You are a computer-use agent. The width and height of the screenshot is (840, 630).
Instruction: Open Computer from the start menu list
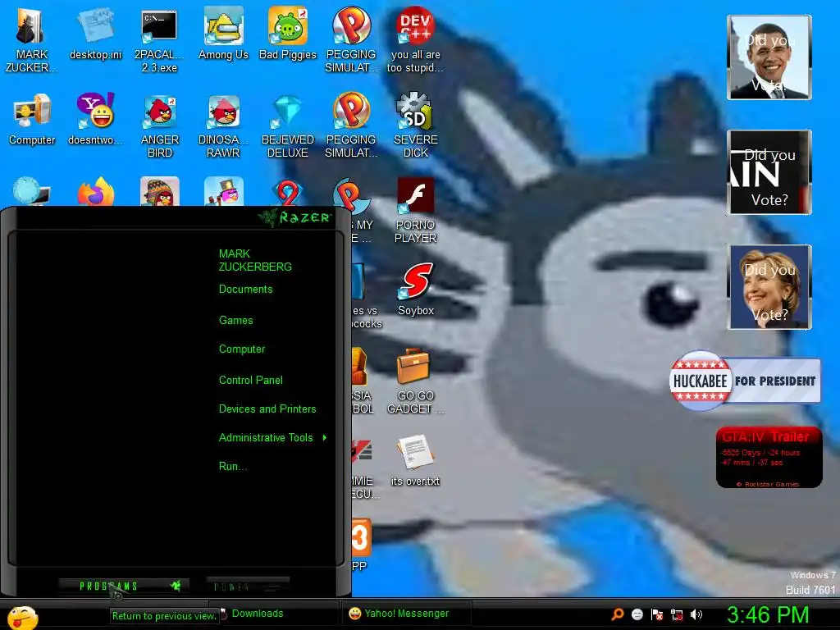tap(242, 349)
